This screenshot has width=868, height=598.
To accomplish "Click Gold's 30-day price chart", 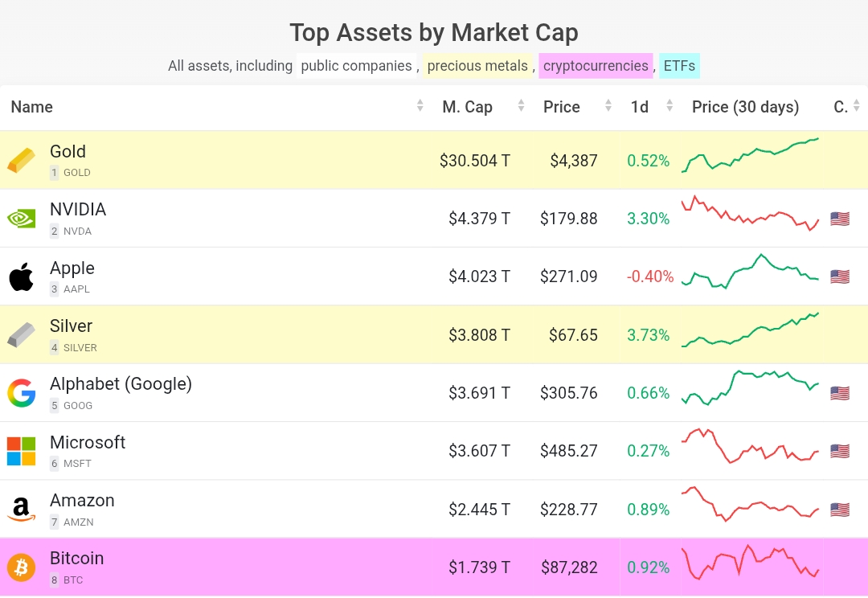I will click(750, 155).
